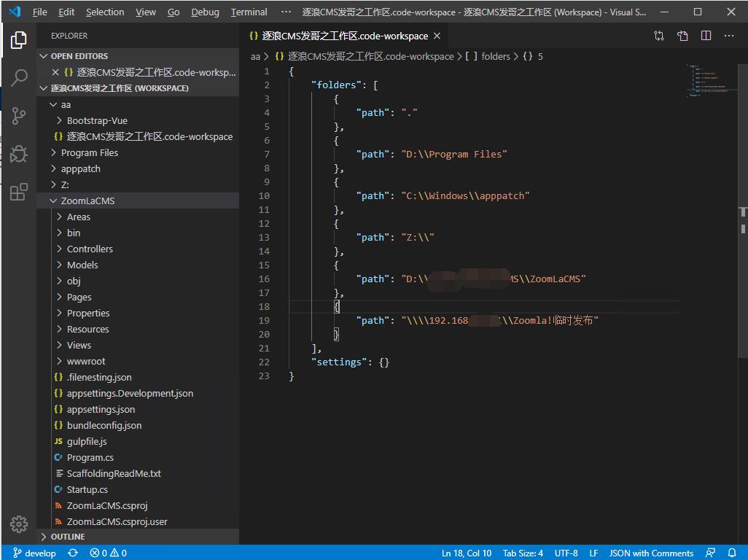Open the Search view in activity bar

pos(19,77)
